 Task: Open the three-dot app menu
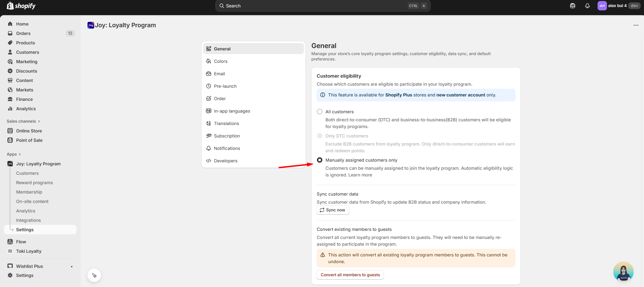(636, 25)
